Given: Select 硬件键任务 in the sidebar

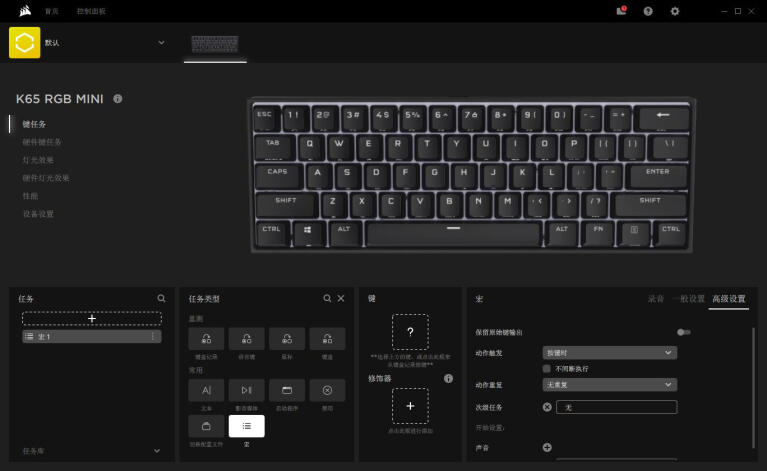Looking at the screenshot, I should pos(42,142).
